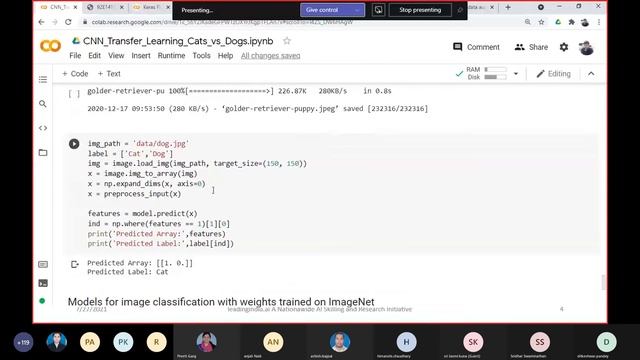Click Stop presenting button

coord(420,10)
